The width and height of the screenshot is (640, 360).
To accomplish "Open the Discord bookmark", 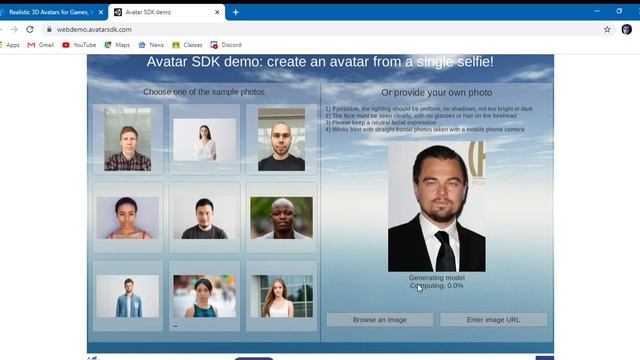I will point(226,45).
